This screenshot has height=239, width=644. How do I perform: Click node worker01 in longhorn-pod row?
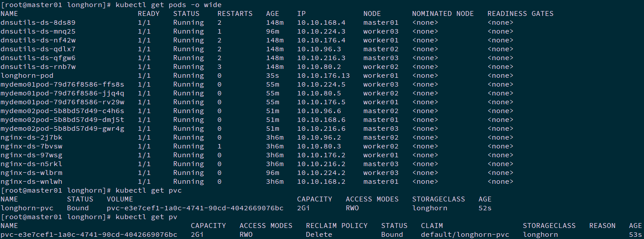(381, 76)
